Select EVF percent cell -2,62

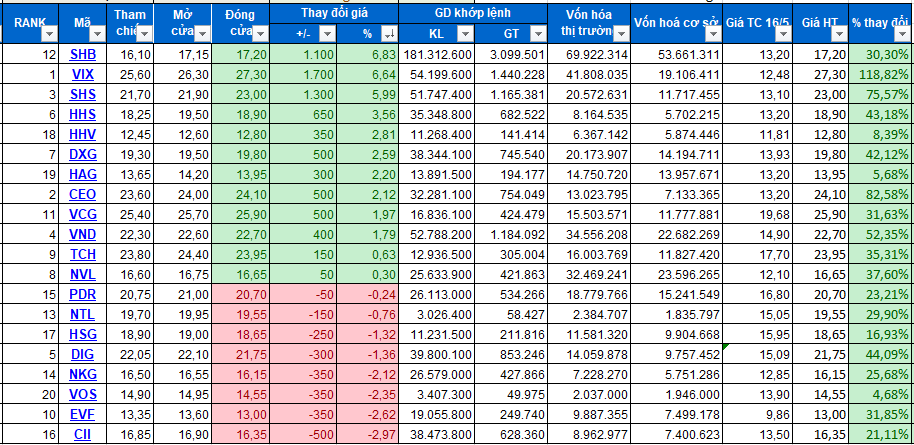[x=367, y=414]
